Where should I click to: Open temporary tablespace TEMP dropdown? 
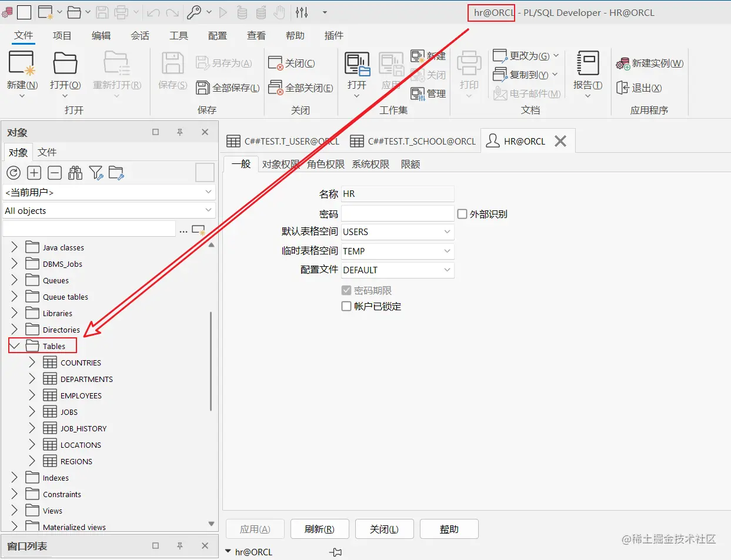point(447,251)
